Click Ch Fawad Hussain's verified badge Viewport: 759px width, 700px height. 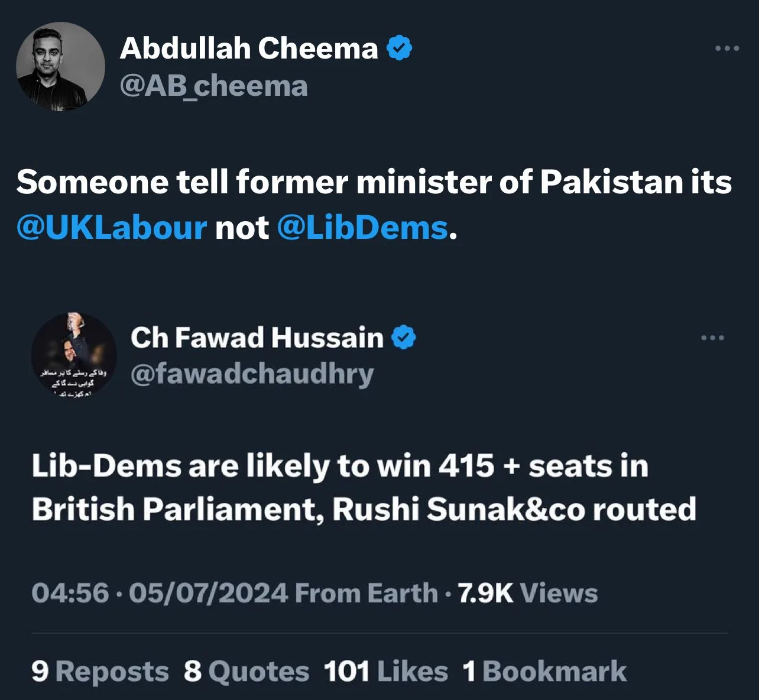point(404,338)
